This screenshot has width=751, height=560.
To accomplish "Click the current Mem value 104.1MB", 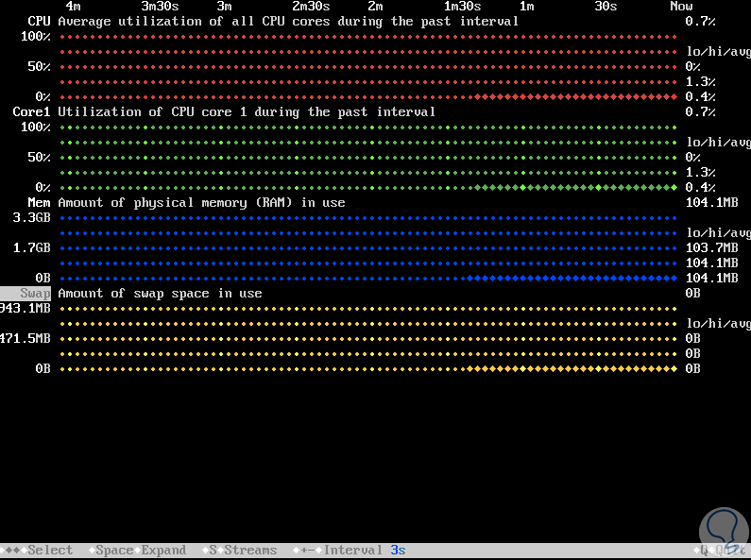I will [711, 203].
